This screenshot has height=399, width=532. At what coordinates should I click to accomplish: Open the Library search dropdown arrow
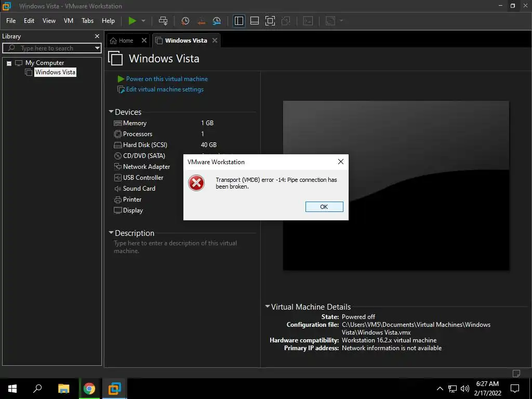coord(97,48)
